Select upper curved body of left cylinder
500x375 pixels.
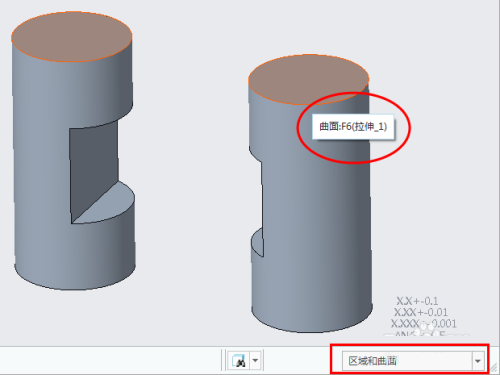(x=72, y=90)
